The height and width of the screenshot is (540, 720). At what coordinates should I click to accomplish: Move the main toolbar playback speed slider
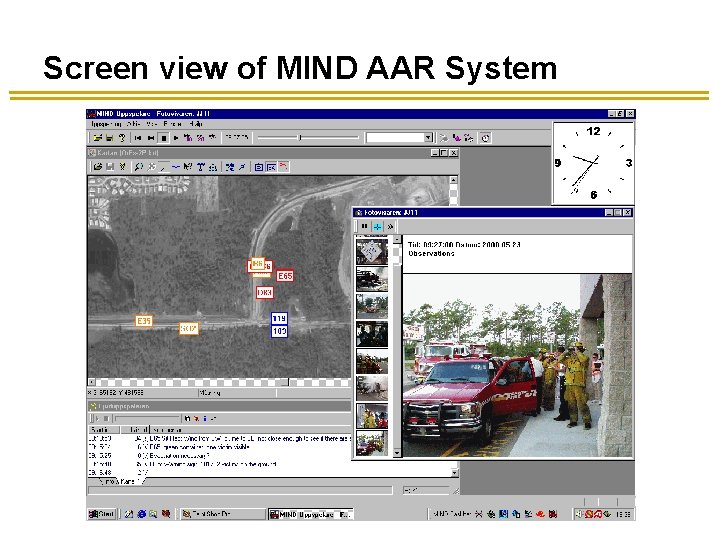300,137
